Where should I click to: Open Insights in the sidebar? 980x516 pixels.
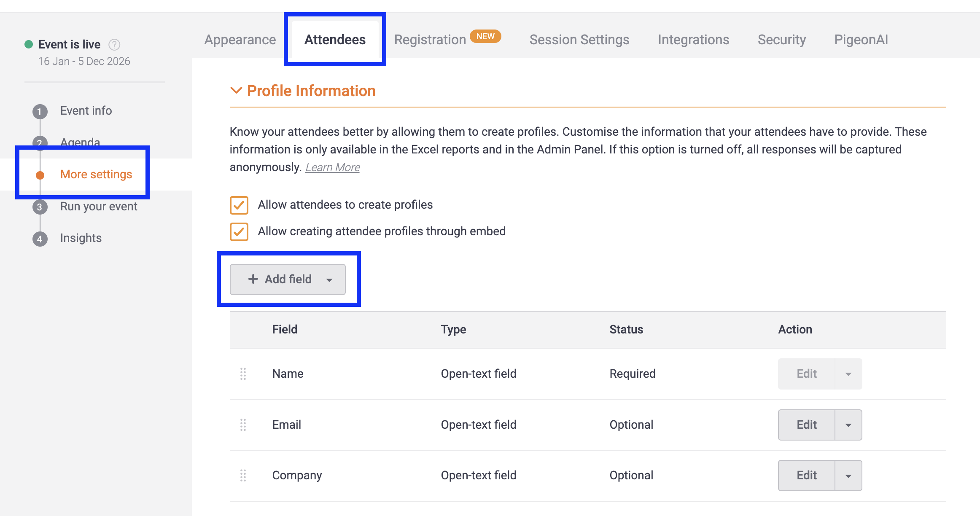point(81,238)
